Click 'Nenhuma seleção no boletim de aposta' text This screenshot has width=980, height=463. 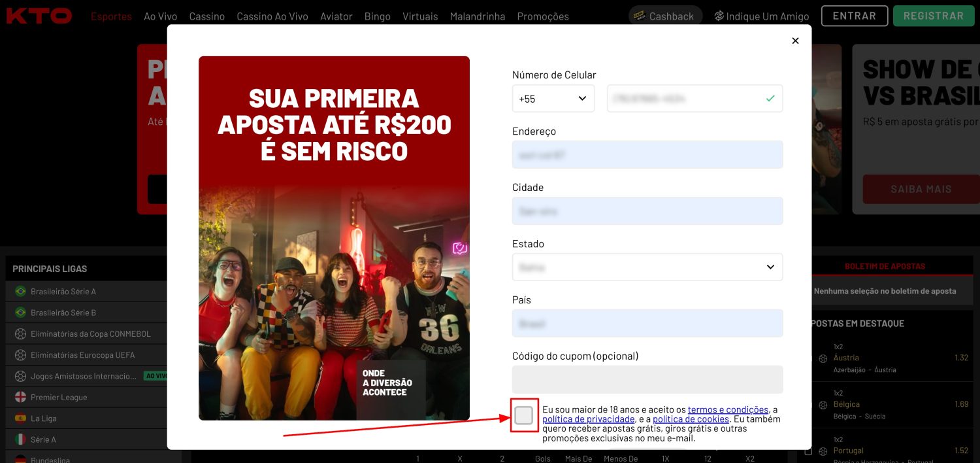coord(885,291)
